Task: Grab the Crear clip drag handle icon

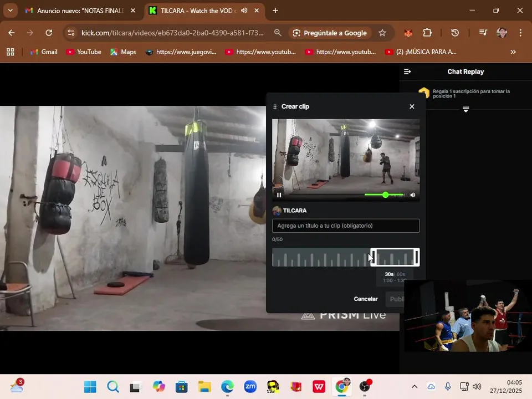Action: 275,106
